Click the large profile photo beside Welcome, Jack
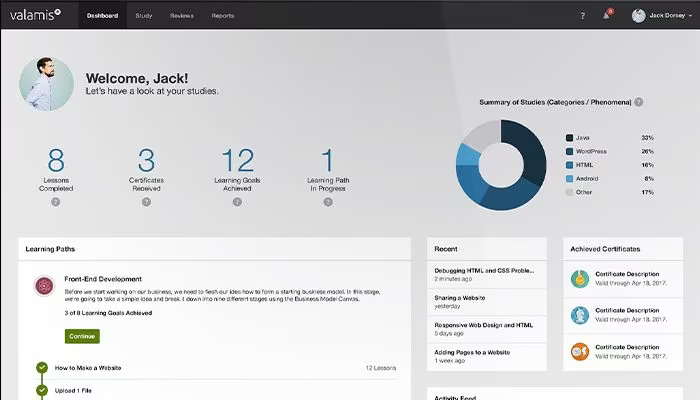This screenshot has height=400, width=700. point(46,84)
